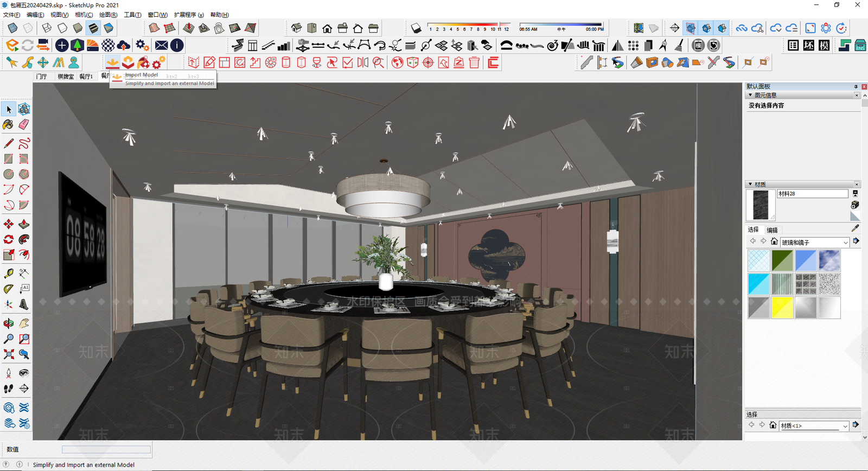Activate the pencil Line tool
Screen dimensions: 868x471
point(9,143)
